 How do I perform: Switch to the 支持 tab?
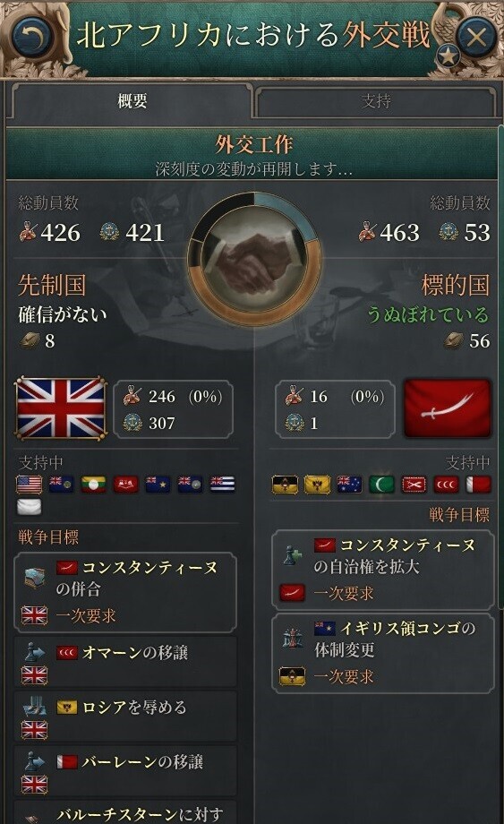click(375, 101)
